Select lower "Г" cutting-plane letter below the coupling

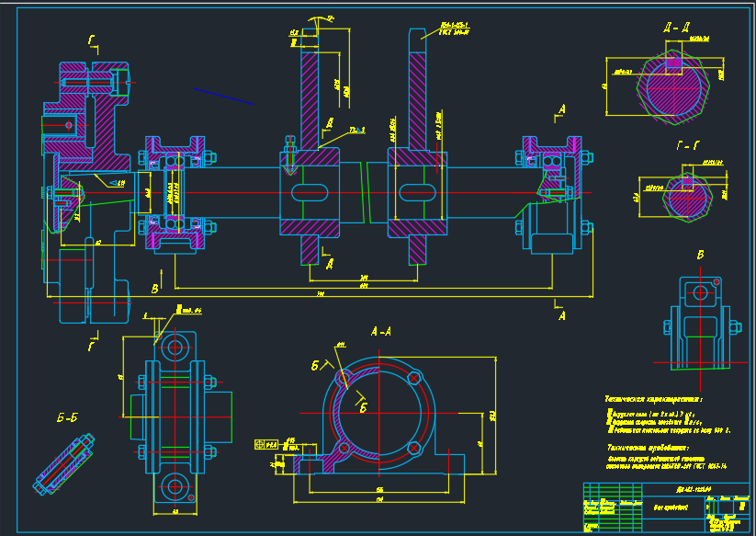(91, 346)
